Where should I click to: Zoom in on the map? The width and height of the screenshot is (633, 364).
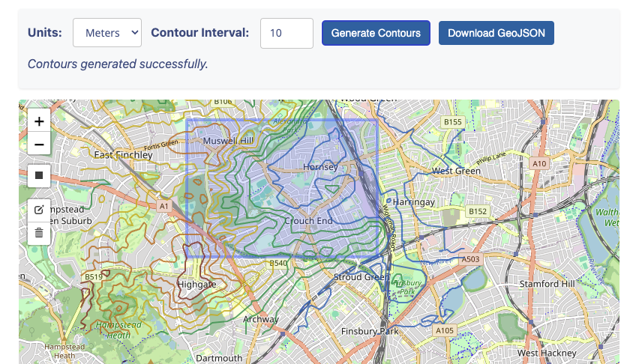coord(39,121)
